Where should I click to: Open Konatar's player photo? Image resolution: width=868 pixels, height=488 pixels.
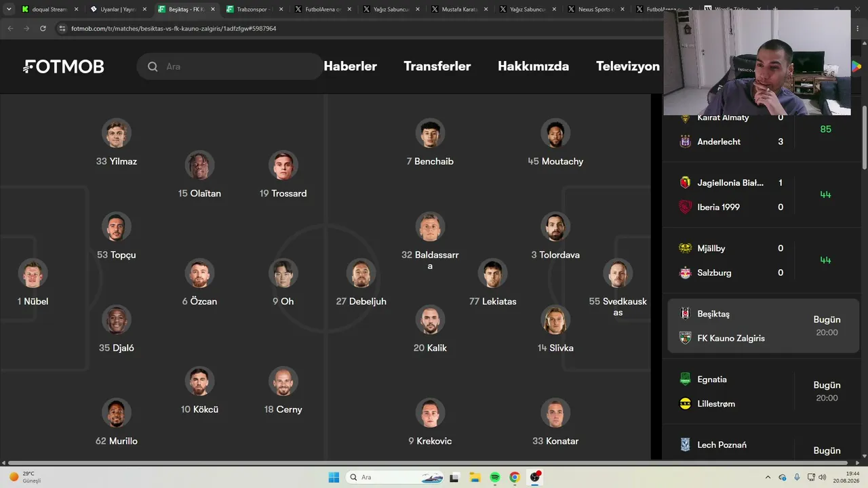[x=555, y=413]
